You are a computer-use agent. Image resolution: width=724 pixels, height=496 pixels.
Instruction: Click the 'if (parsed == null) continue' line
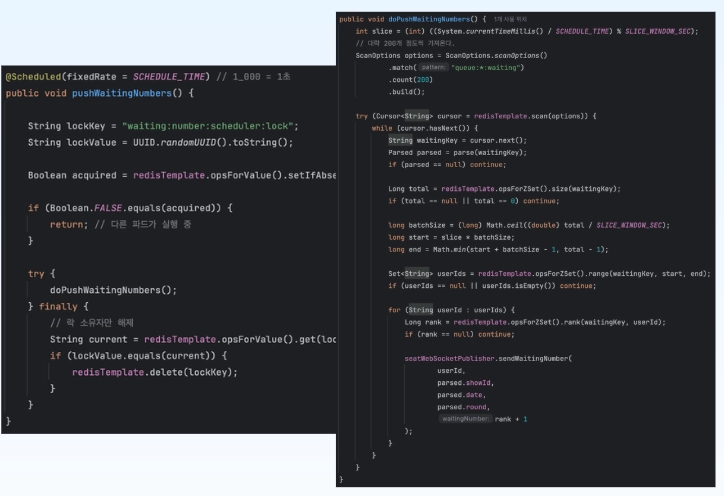tap(447, 164)
